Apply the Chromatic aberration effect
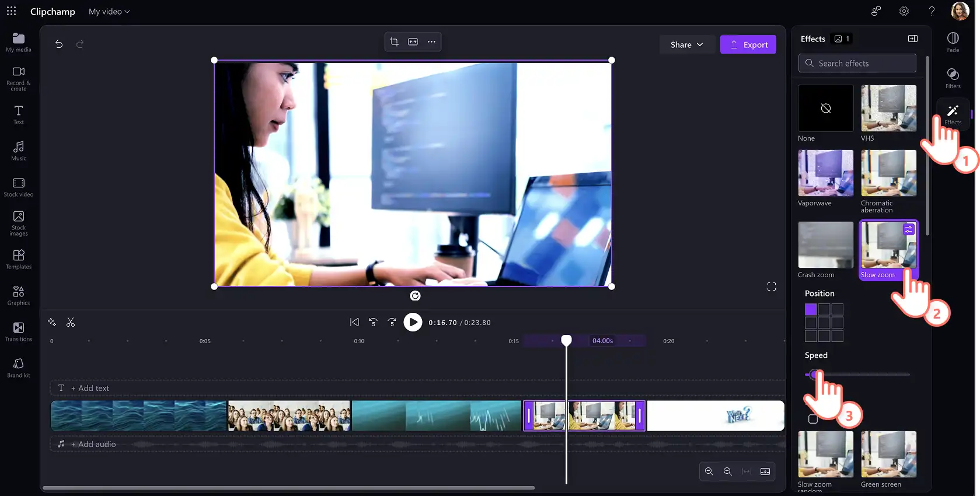980x496 pixels. 889,173
